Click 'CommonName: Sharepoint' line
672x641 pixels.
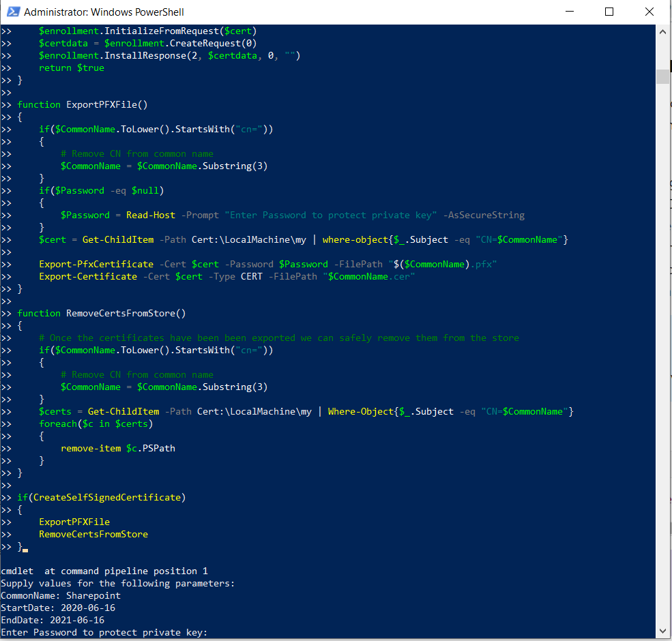[61, 595]
